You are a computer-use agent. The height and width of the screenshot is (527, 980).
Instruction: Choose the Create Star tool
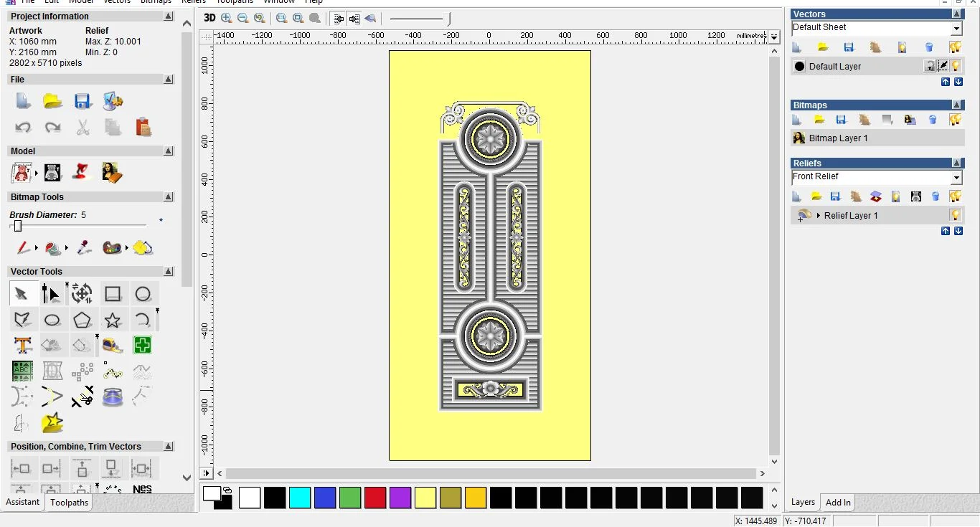pos(113,320)
